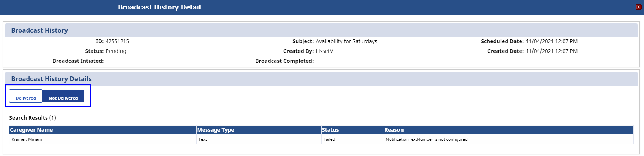Viewport: 644px width, 156px height.
Task: Click the Availability for Saturdays subject
Action: click(x=346, y=41)
